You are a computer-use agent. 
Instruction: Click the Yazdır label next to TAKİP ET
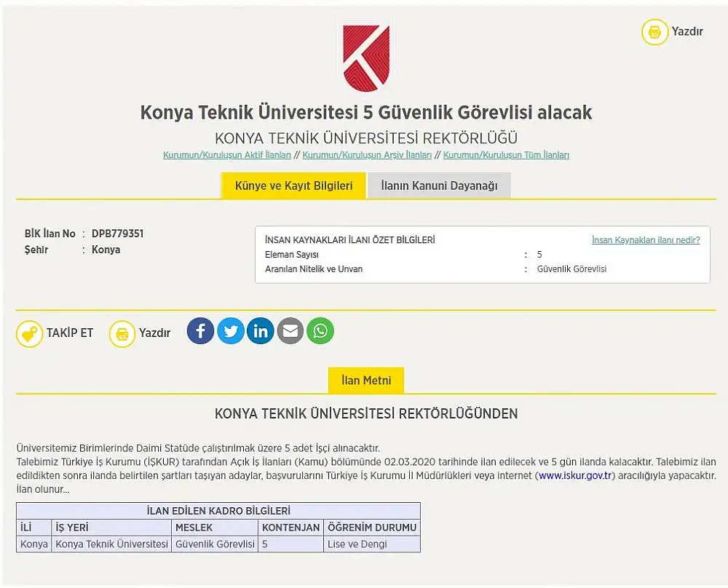tap(154, 333)
